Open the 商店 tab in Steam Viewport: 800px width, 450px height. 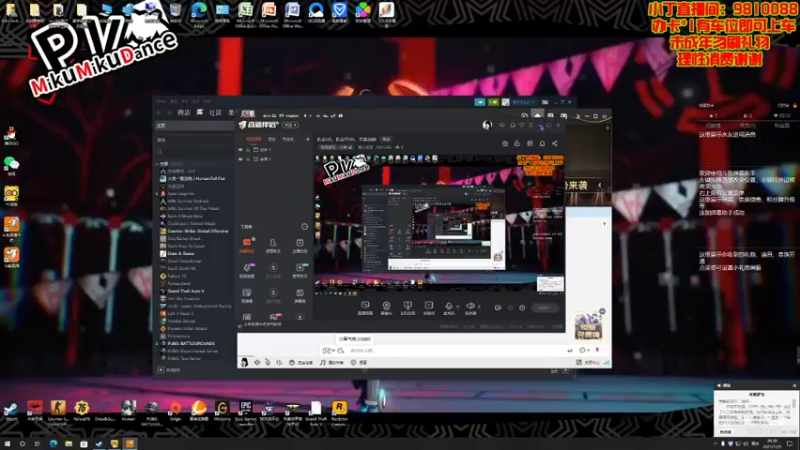click(183, 112)
